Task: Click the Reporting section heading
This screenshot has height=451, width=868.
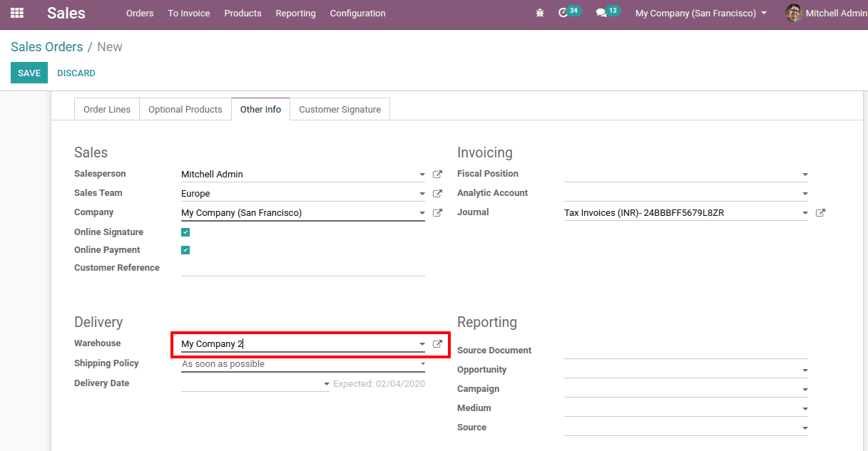Action: tap(487, 322)
